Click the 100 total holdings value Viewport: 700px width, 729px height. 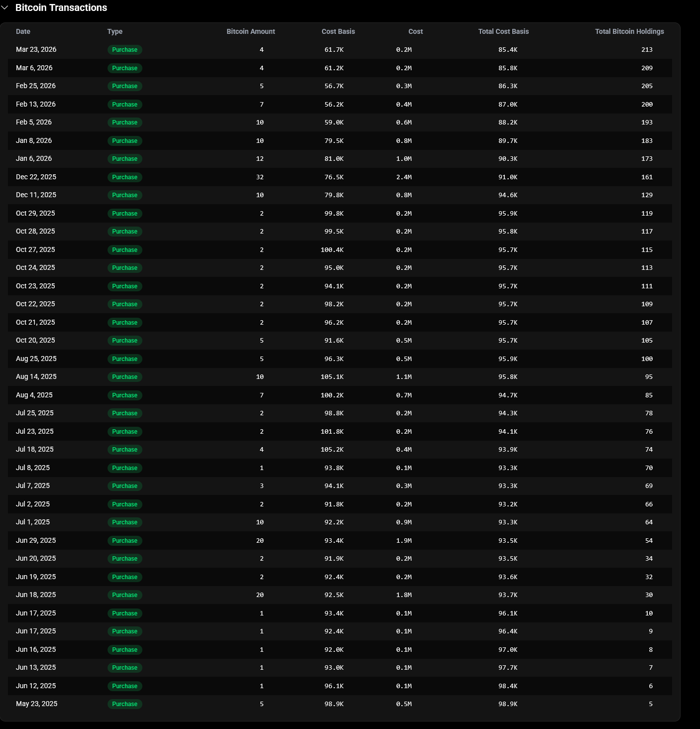coord(647,359)
